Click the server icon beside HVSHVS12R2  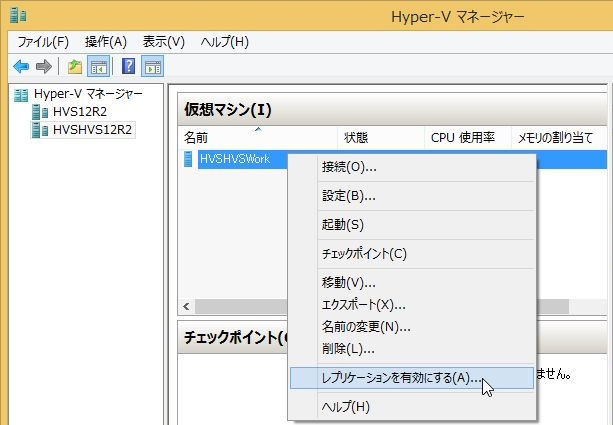point(40,130)
